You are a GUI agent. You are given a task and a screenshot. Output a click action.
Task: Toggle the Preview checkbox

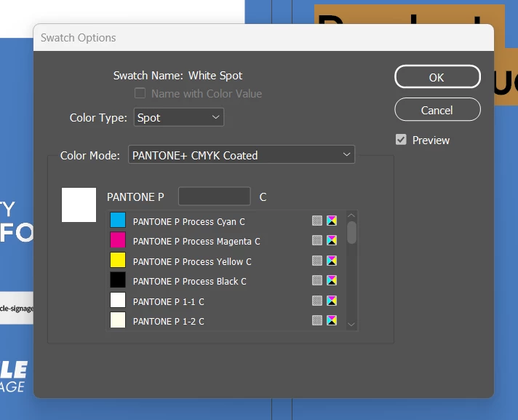pos(401,140)
